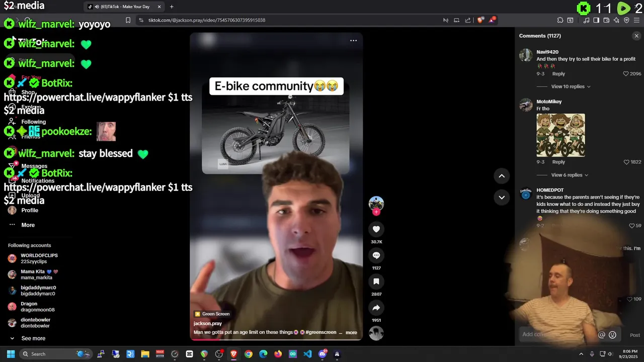Bookmark this page in address bar
Image resolution: width=644 pixels, height=362 pixels.
[x=128, y=20]
